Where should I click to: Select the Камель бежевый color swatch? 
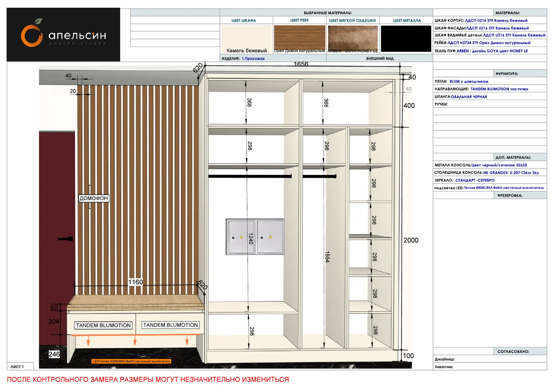247,39
